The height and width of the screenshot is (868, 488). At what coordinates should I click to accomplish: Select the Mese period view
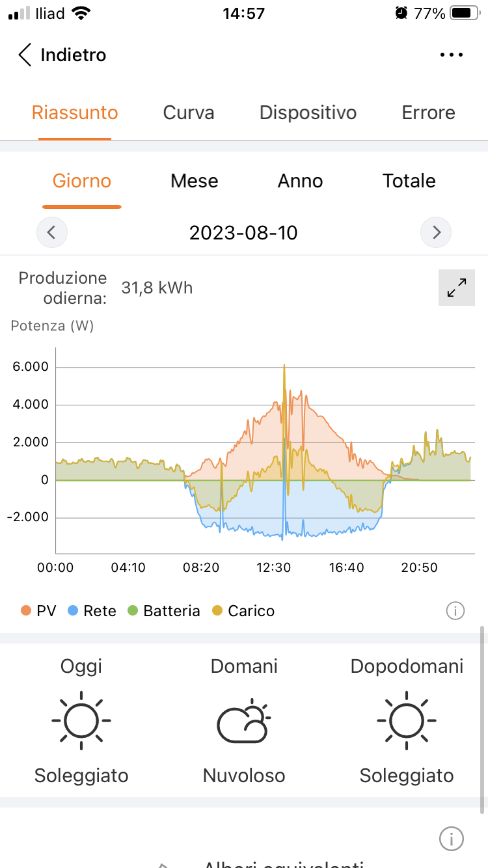(x=194, y=181)
